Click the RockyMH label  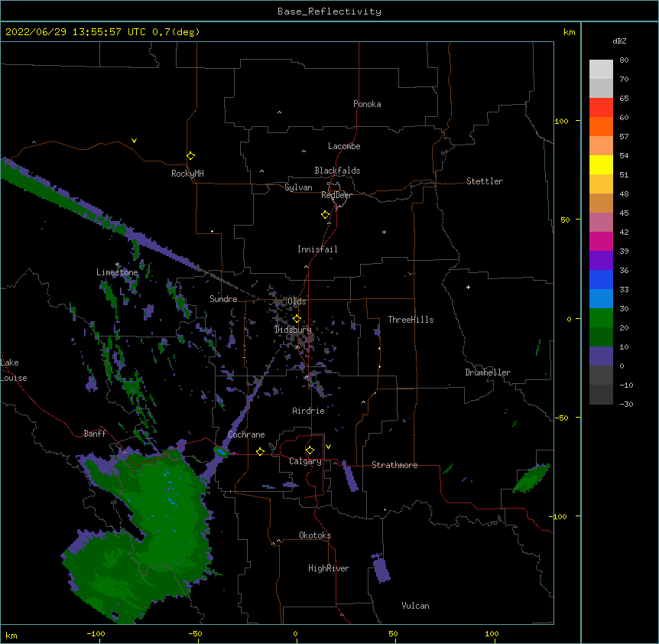pyautogui.click(x=187, y=174)
